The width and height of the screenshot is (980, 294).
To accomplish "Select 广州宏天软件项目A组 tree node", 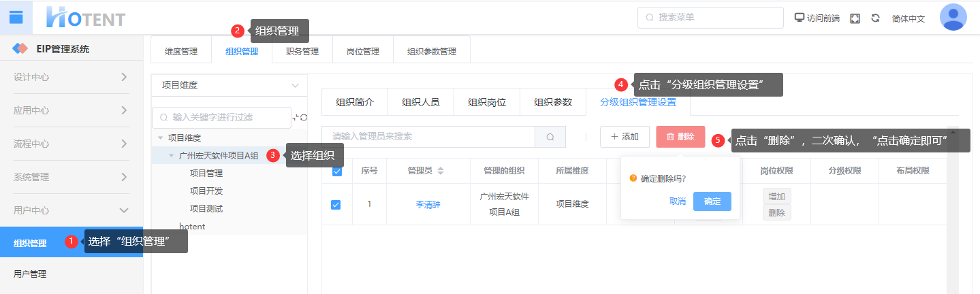I will click(219, 156).
